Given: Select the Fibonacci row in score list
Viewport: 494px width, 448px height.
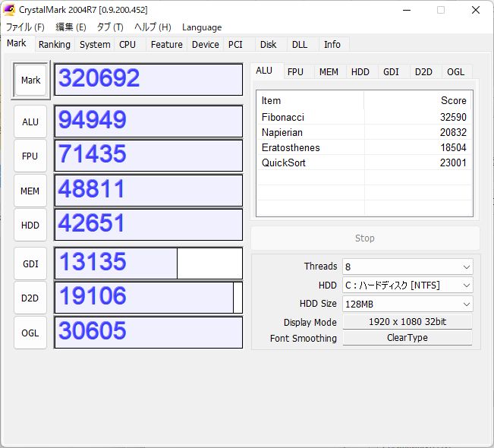Looking at the screenshot, I should coord(364,117).
